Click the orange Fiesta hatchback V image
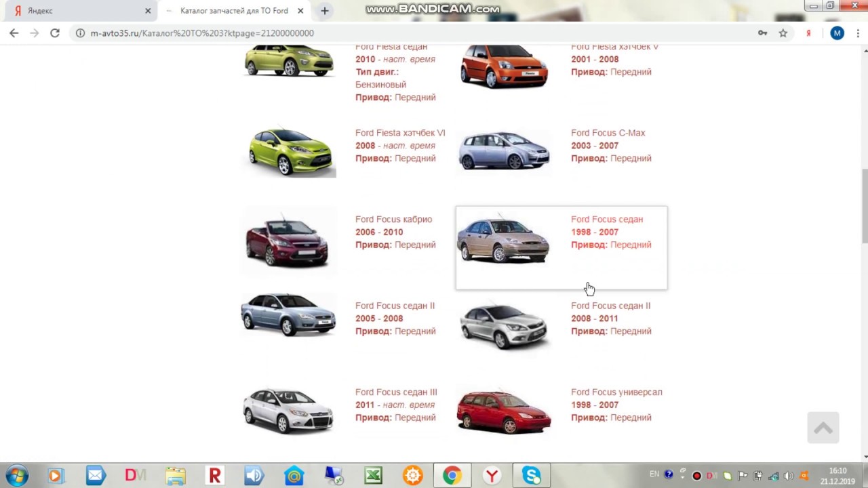This screenshot has width=868, height=488. (504, 66)
